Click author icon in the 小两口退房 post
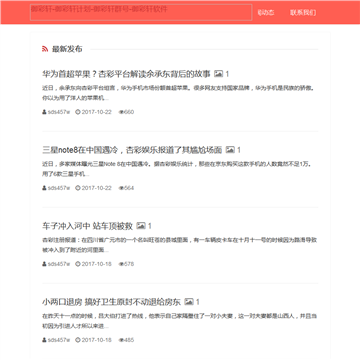This screenshot has height=360, width=360. (x=44, y=340)
